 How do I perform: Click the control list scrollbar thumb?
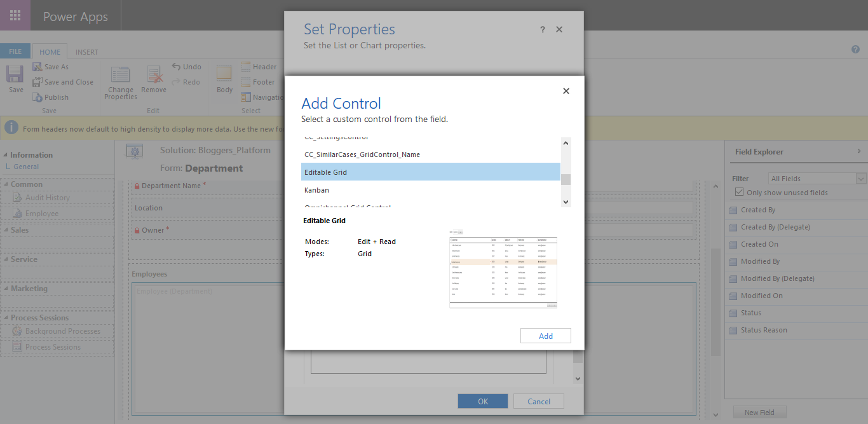(x=566, y=179)
